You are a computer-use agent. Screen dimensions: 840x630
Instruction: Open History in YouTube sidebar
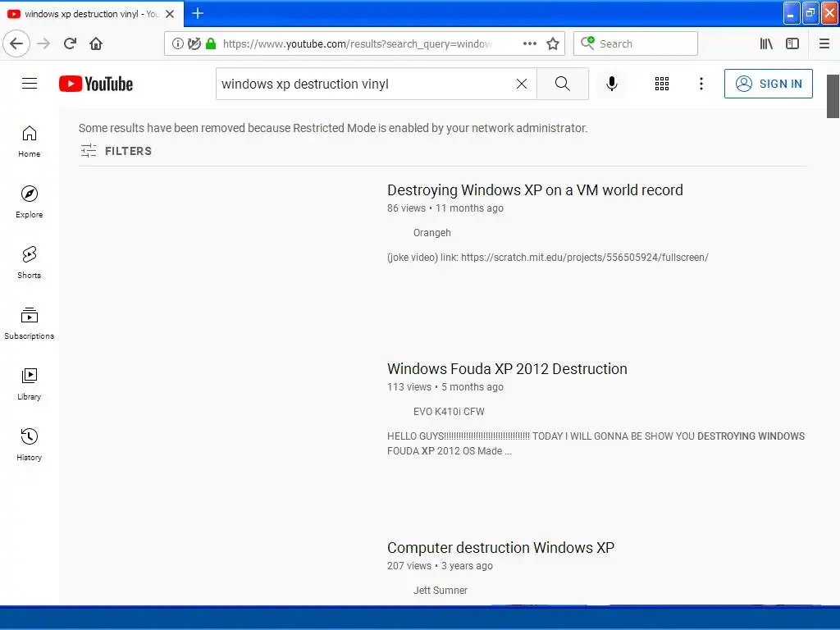tap(30, 445)
